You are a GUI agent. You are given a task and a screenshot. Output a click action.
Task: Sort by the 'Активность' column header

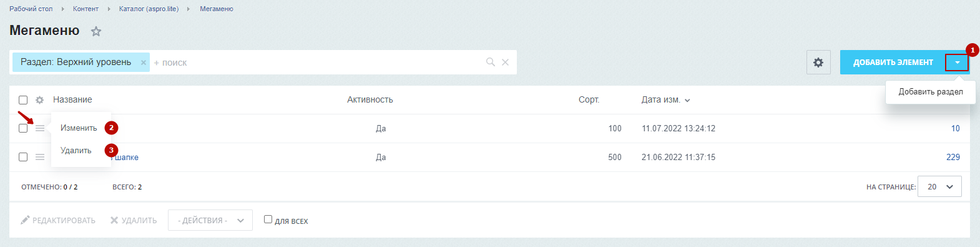pyautogui.click(x=370, y=99)
